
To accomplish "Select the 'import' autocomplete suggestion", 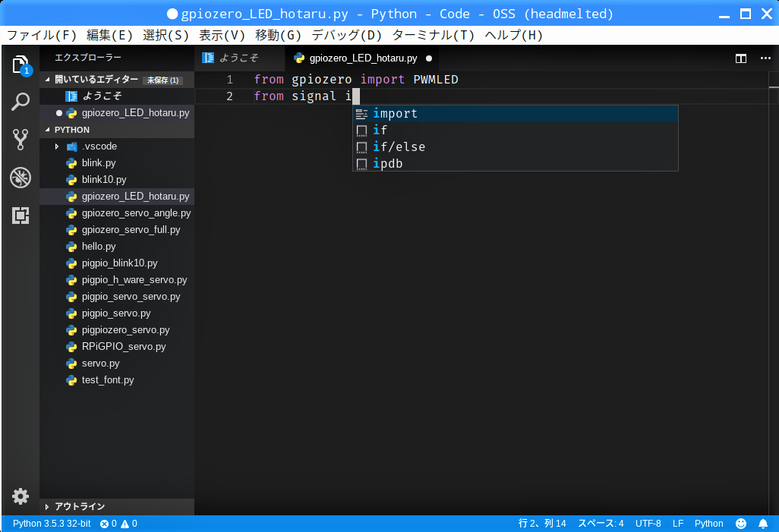I will (x=516, y=114).
